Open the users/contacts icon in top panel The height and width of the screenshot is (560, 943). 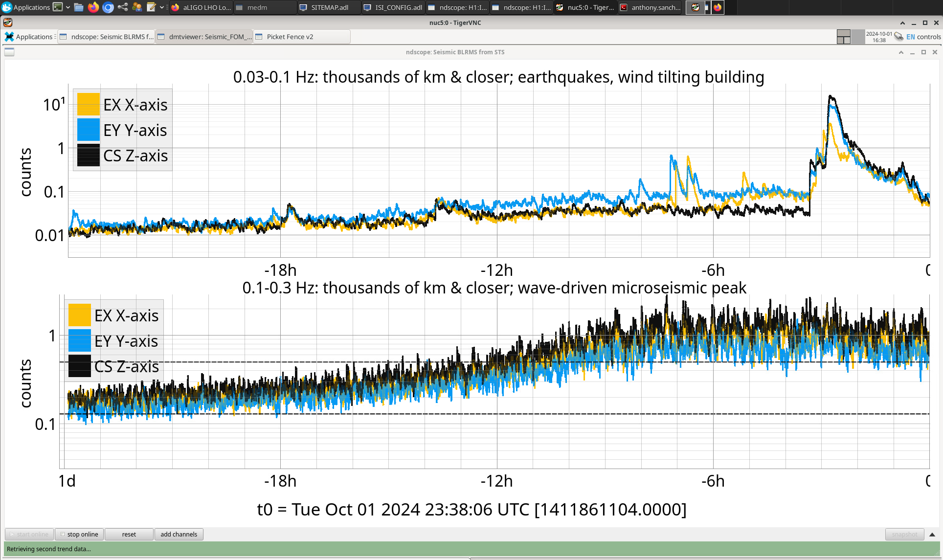coord(137,7)
